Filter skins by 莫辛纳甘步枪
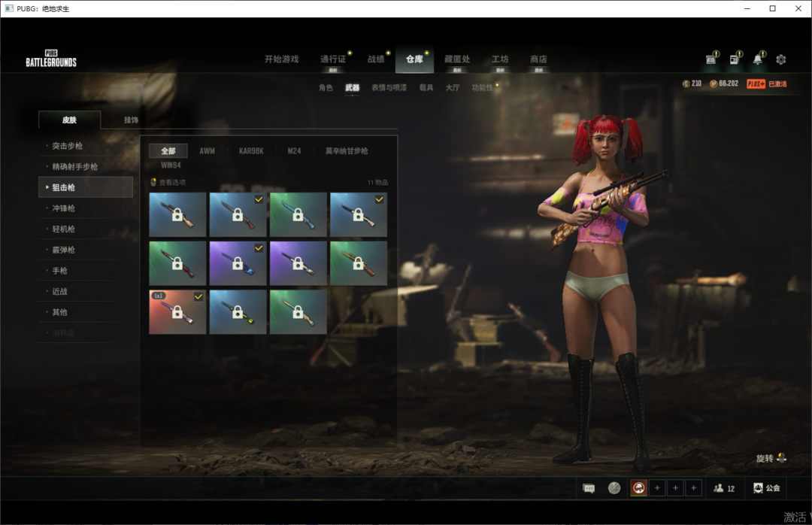 [347, 151]
